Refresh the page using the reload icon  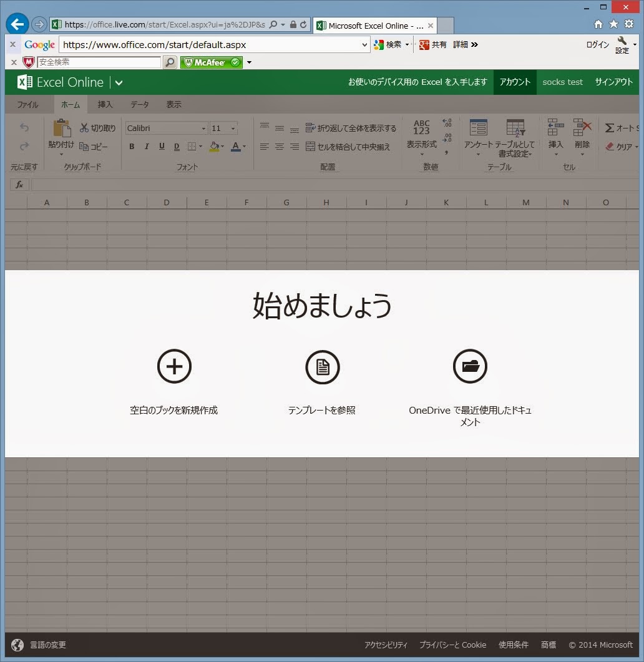coord(303,24)
